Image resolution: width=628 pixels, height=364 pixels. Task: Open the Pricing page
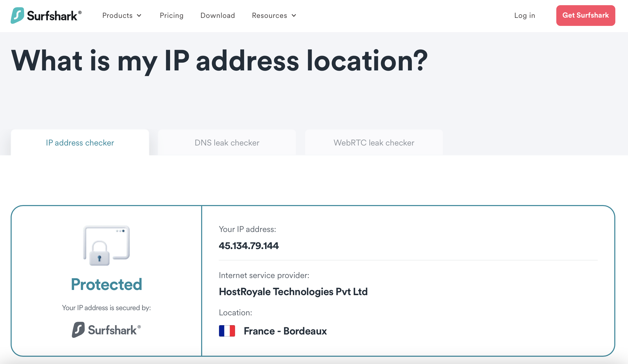point(172,16)
